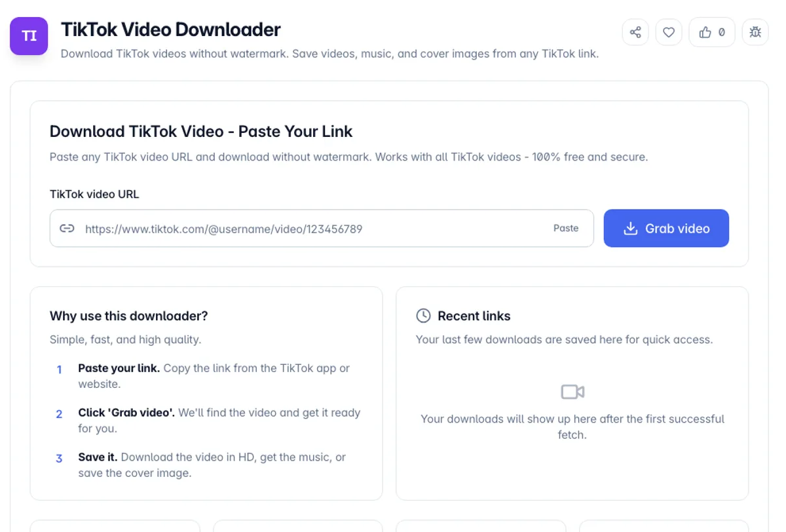Click the 'TikTok video URL' label
786x532 pixels.
(x=94, y=194)
